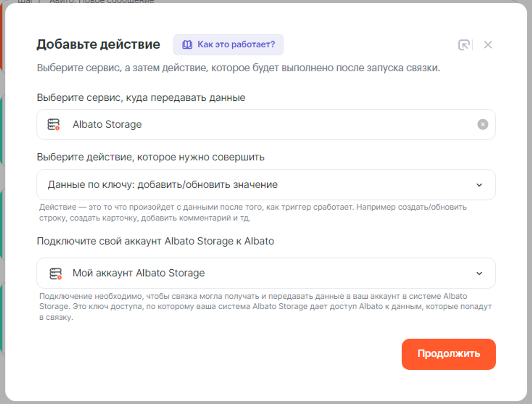
Task: Click the 'Добавьте действие' dialog title
Action: (98, 44)
